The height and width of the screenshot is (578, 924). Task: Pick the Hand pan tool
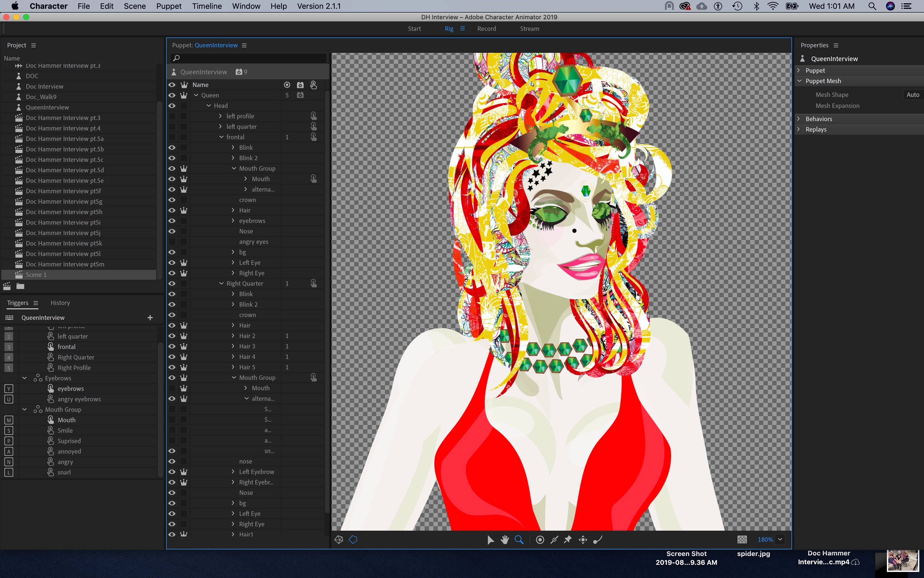click(x=505, y=539)
